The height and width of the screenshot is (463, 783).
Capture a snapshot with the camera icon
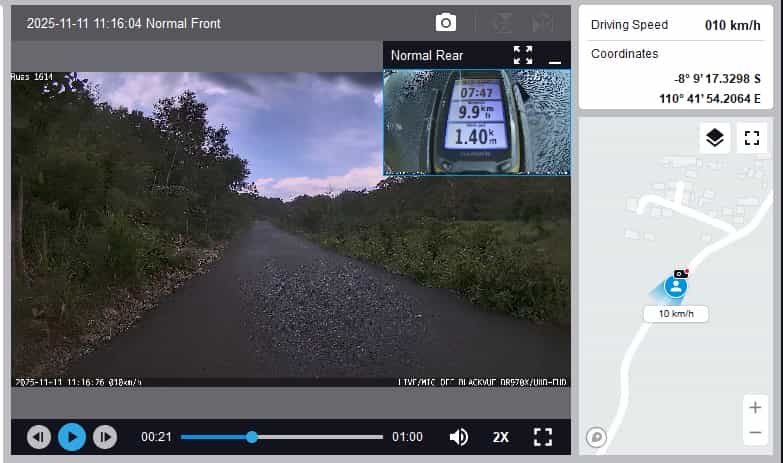tap(445, 22)
